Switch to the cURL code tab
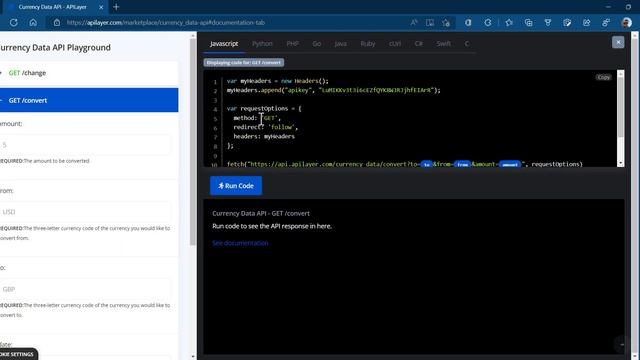The height and width of the screenshot is (360, 640). pos(395,44)
